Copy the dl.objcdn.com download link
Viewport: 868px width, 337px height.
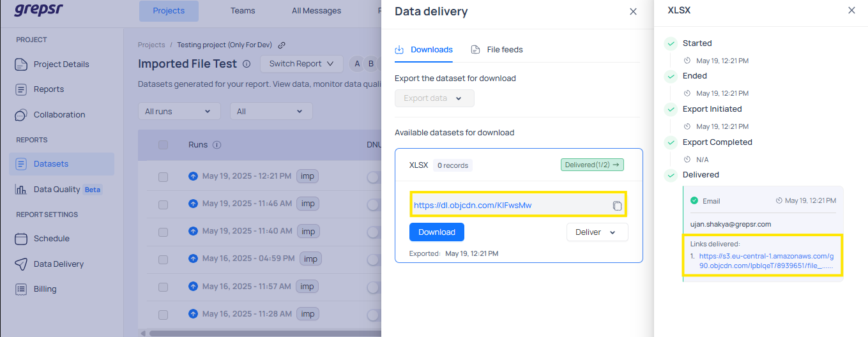pyautogui.click(x=616, y=206)
